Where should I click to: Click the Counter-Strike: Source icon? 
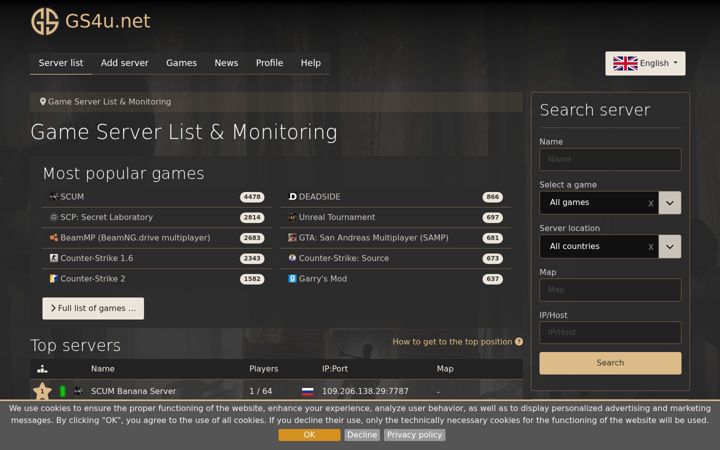click(292, 258)
